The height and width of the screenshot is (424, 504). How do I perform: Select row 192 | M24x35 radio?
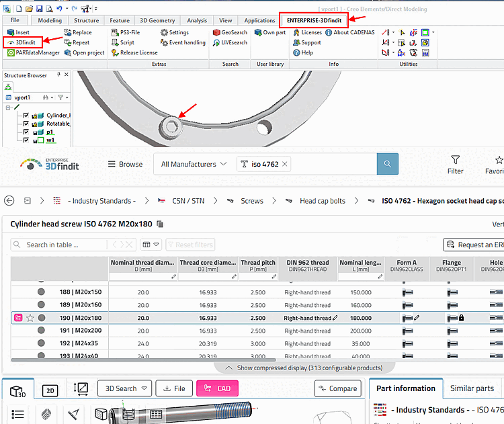41,343
